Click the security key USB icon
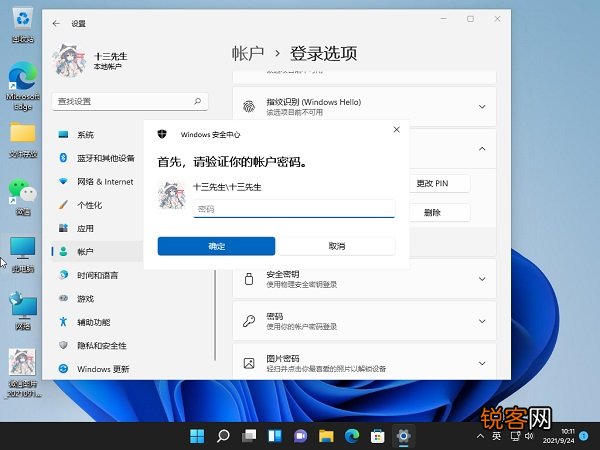Image resolution: width=600 pixels, height=450 pixels. (x=249, y=279)
